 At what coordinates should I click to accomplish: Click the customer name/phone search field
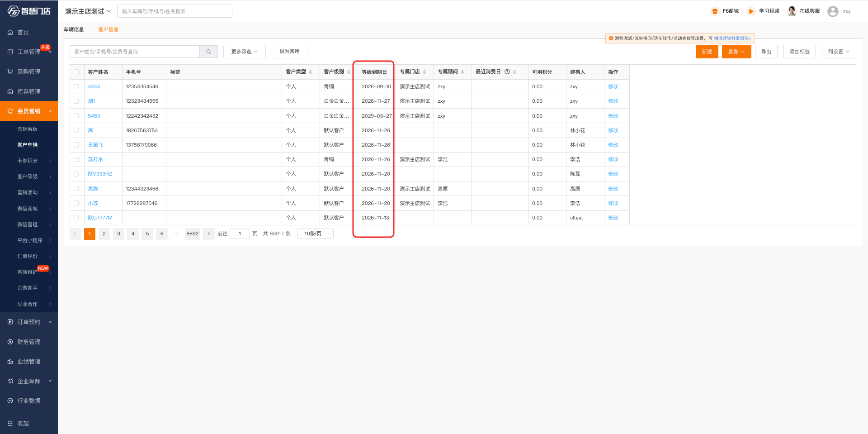[135, 52]
